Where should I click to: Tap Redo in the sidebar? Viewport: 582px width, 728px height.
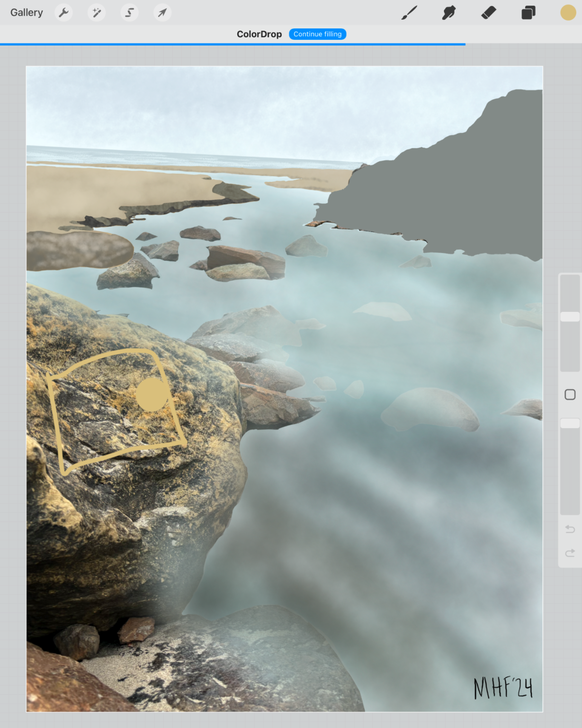(x=570, y=552)
